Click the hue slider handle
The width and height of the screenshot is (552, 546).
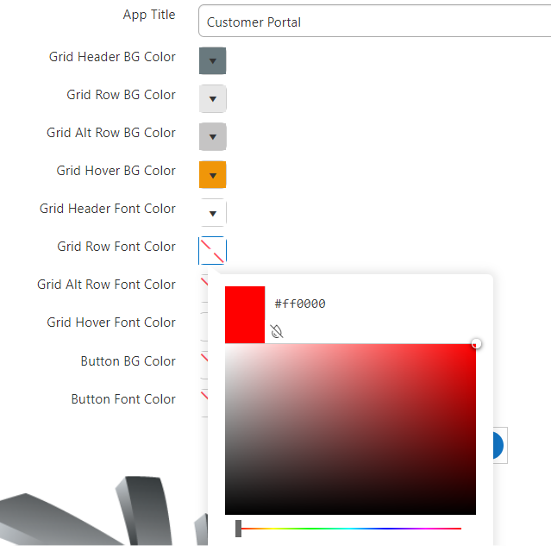click(x=238, y=528)
